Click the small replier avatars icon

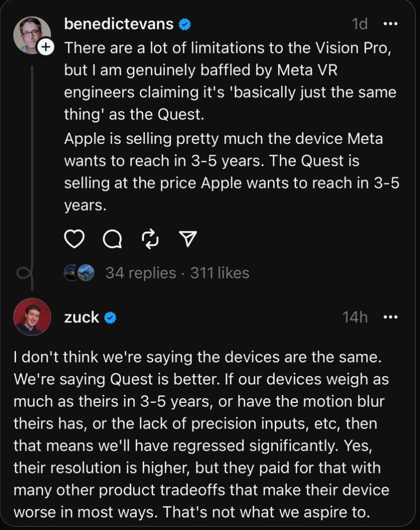[x=79, y=273]
